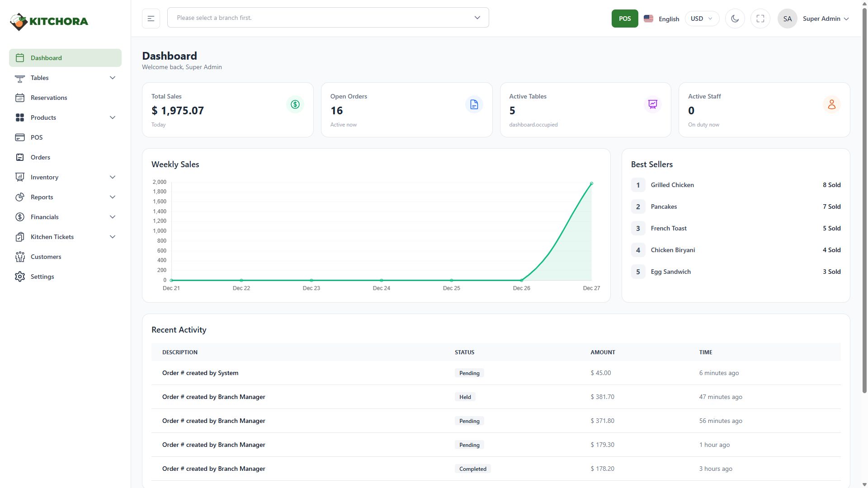Click the Settings gear in sidebar
868x488 pixels.
pos(20,277)
